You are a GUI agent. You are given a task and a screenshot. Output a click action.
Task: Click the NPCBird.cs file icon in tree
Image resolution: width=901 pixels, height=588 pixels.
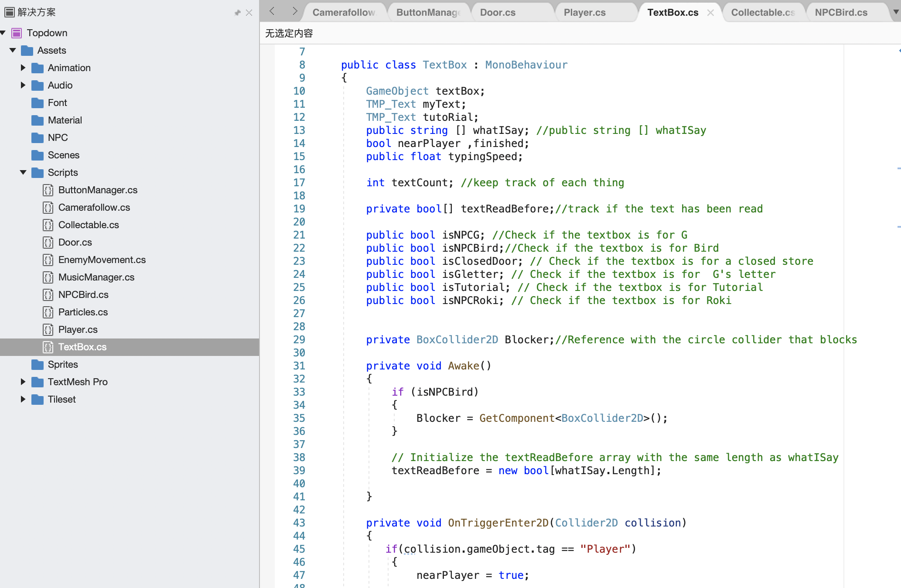tap(48, 295)
